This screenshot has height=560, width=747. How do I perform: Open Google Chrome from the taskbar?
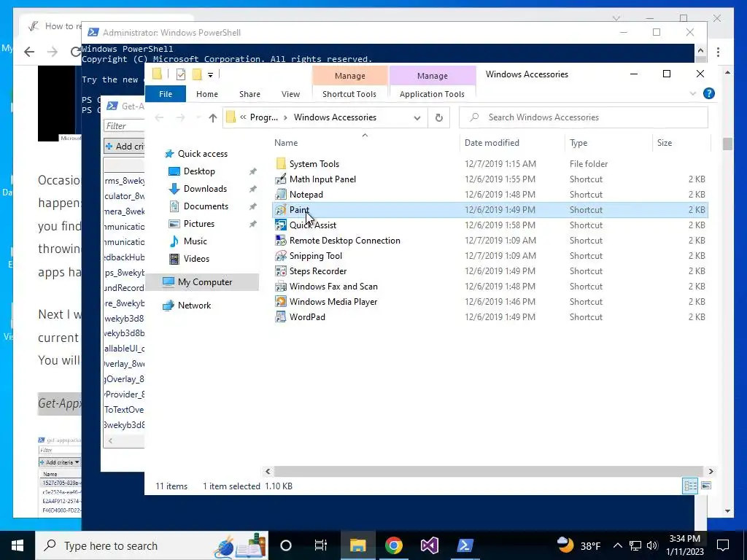pos(393,545)
